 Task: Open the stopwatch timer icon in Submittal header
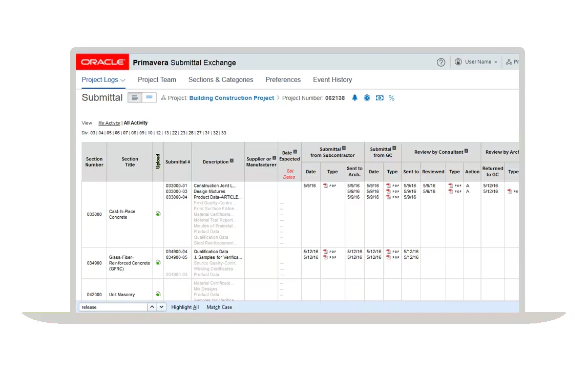367,98
